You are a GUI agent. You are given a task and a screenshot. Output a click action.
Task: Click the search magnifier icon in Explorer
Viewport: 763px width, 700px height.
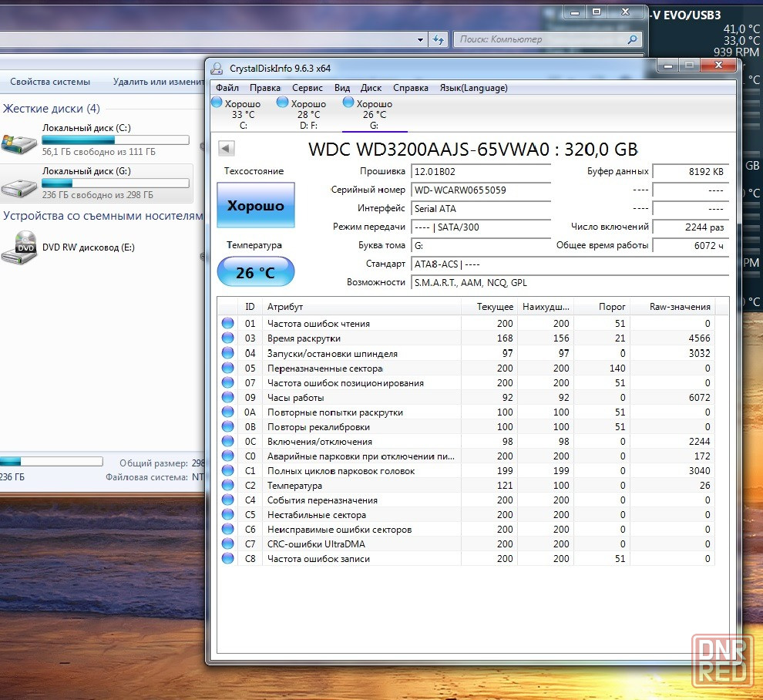632,39
